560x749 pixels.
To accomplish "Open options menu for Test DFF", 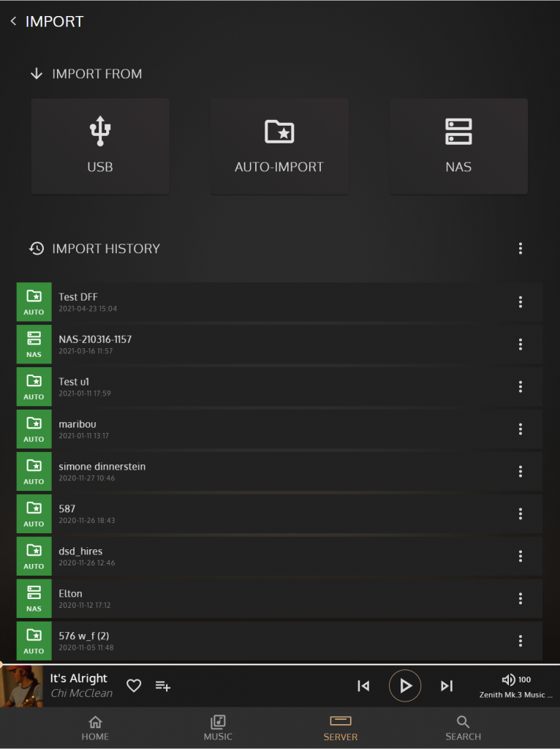I will (x=521, y=302).
